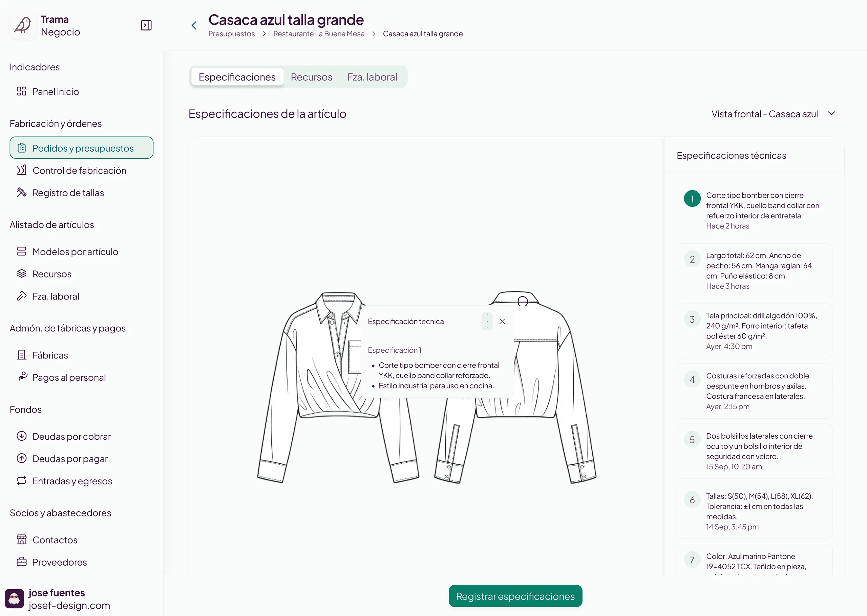Follow the Restaurante La Buena Mesa breadcrumb

point(319,34)
